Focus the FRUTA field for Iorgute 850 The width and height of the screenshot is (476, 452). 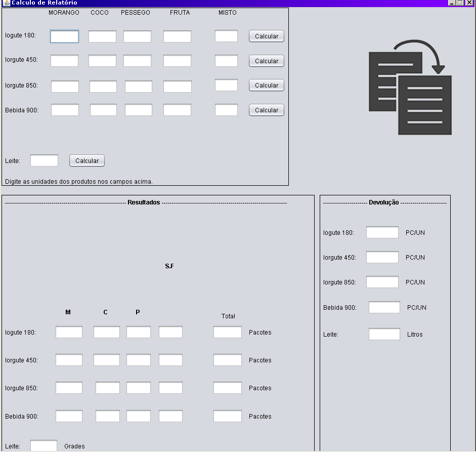click(178, 87)
